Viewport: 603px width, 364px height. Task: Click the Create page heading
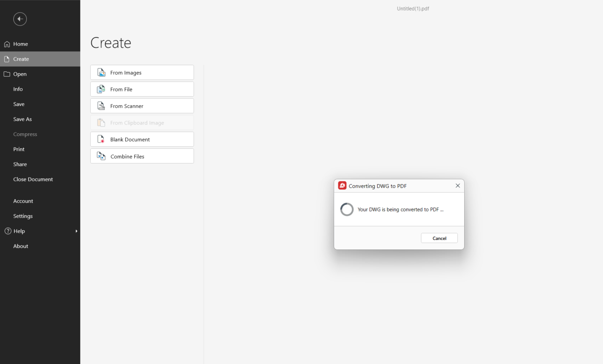pyautogui.click(x=111, y=43)
